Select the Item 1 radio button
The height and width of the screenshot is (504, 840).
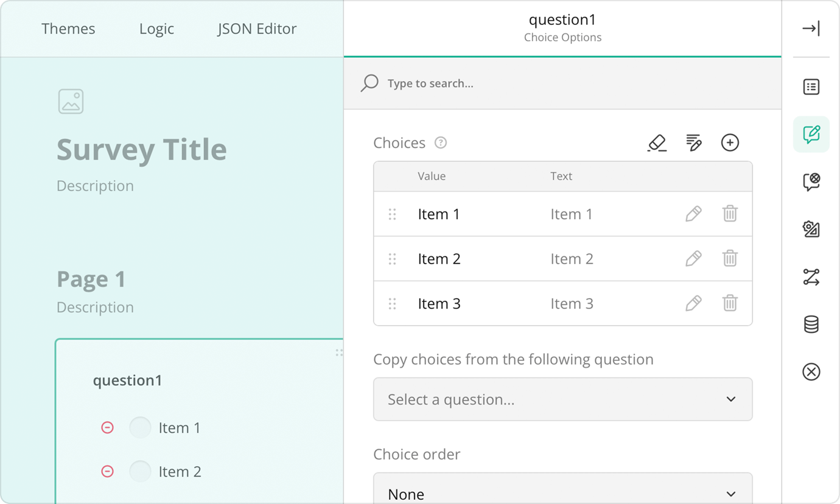tap(140, 427)
